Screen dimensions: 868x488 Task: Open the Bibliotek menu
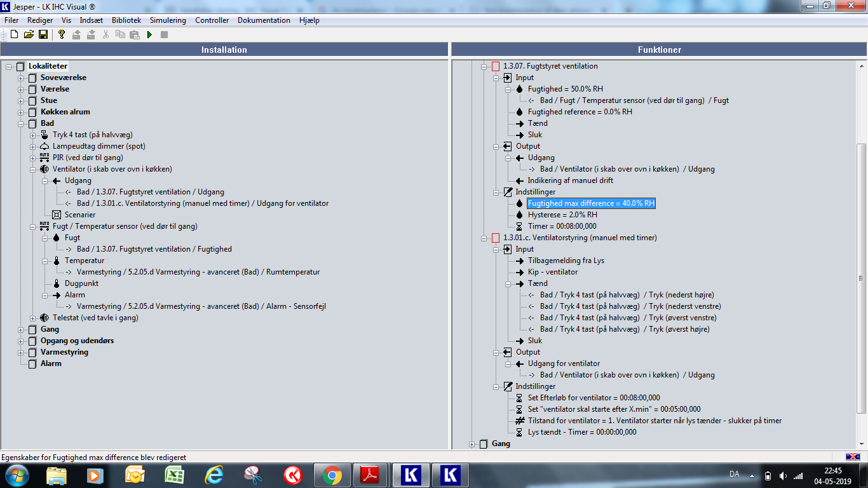point(126,20)
